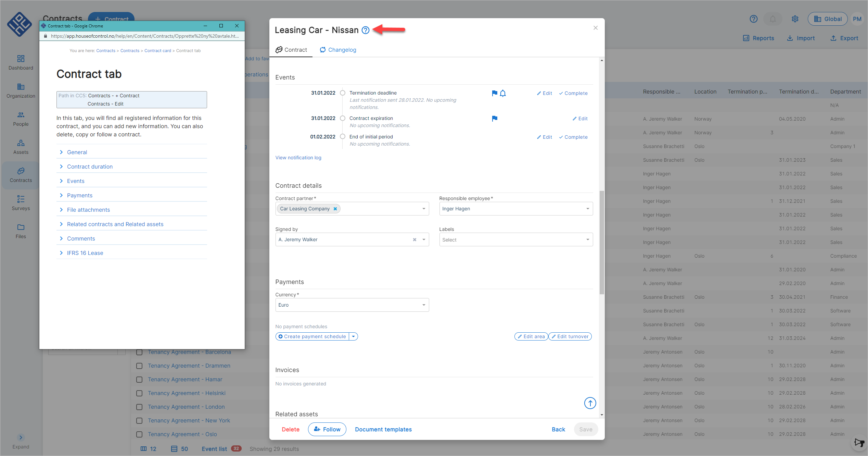Clear the Signed by A. Jeremy Walker value
This screenshot has width=868, height=456.
click(414, 239)
